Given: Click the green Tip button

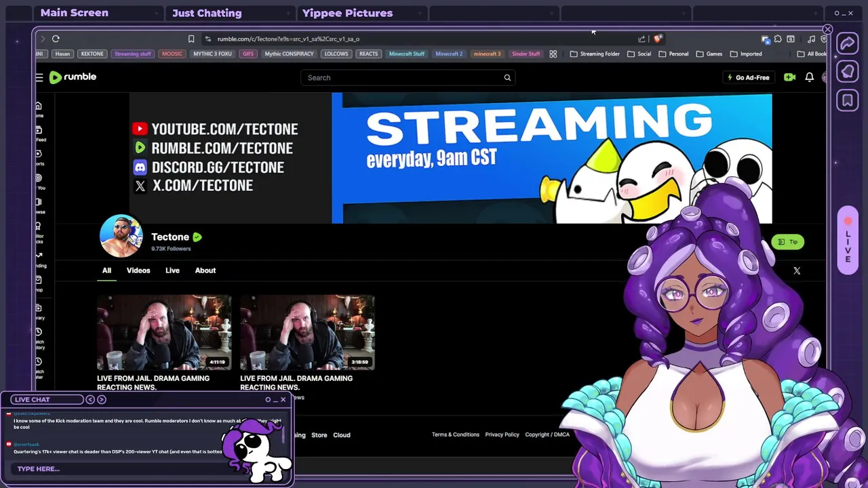Looking at the screenshot, I should (x=787, y=242).
